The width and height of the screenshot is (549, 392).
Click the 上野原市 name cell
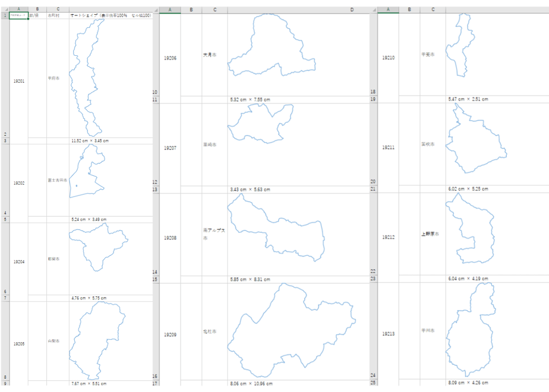(x=433, y=234)
